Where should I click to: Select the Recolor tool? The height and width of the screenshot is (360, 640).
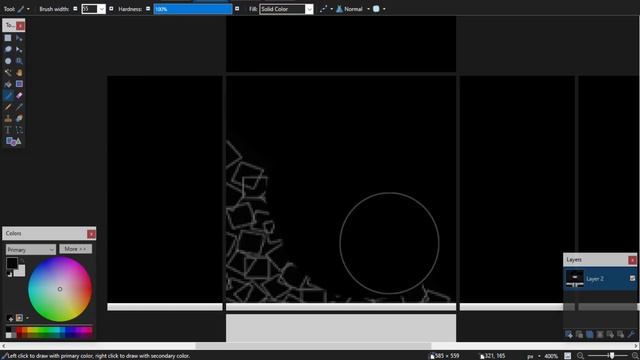pyautogui.click(x=19, y=118)
